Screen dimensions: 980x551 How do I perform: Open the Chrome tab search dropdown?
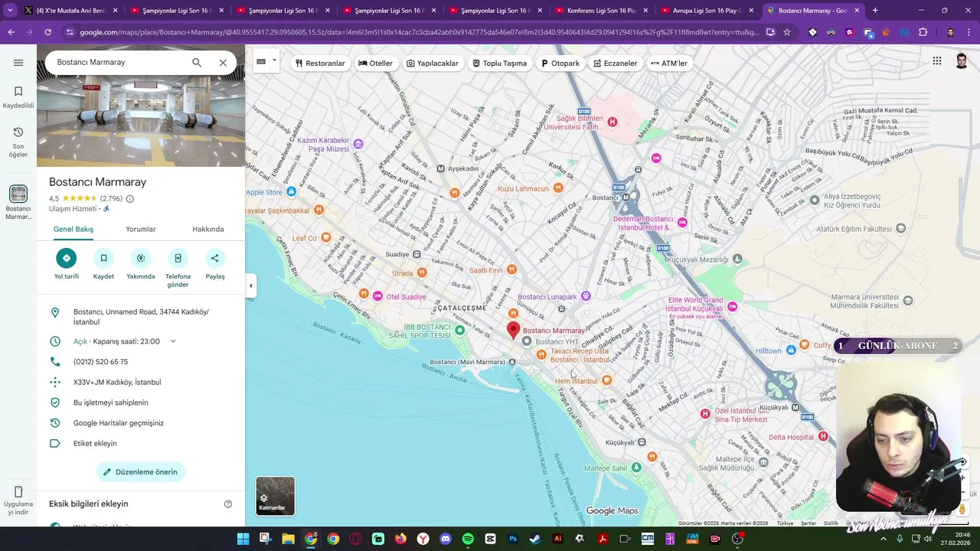click(x=10, y=11)
